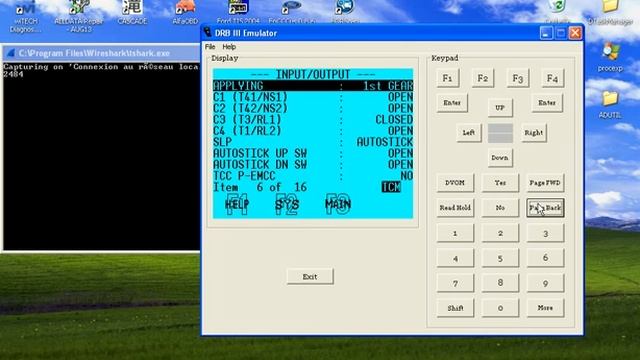Click the INPUT/OUTPUT display header

(x=313, y=75)
